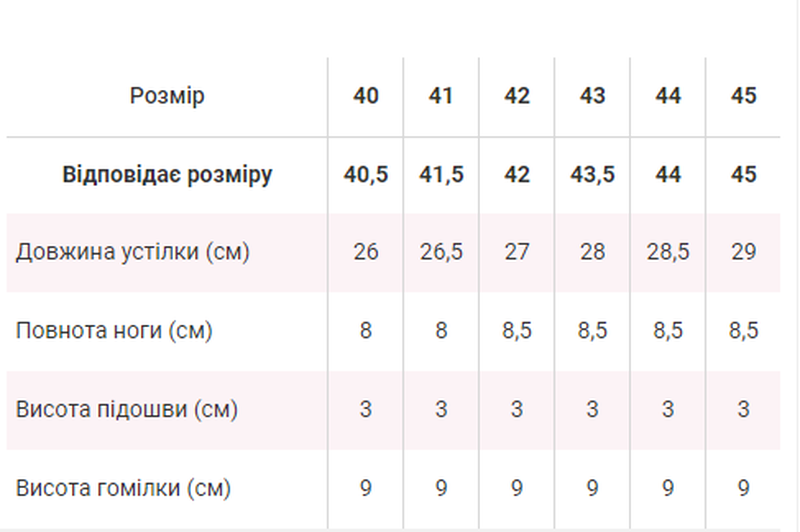Click the 'Розмір' header label

click(x=167, y=96)
